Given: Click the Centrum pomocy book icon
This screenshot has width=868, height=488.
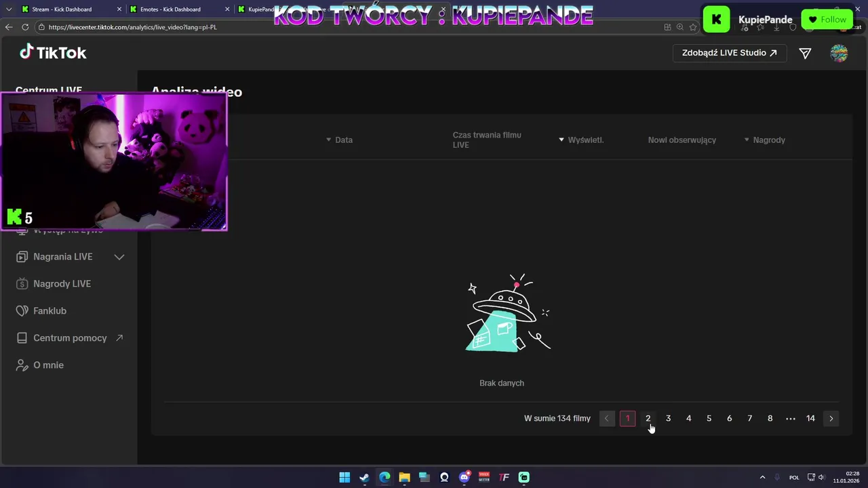Looking at the screenshot, I should pos(22,338).
